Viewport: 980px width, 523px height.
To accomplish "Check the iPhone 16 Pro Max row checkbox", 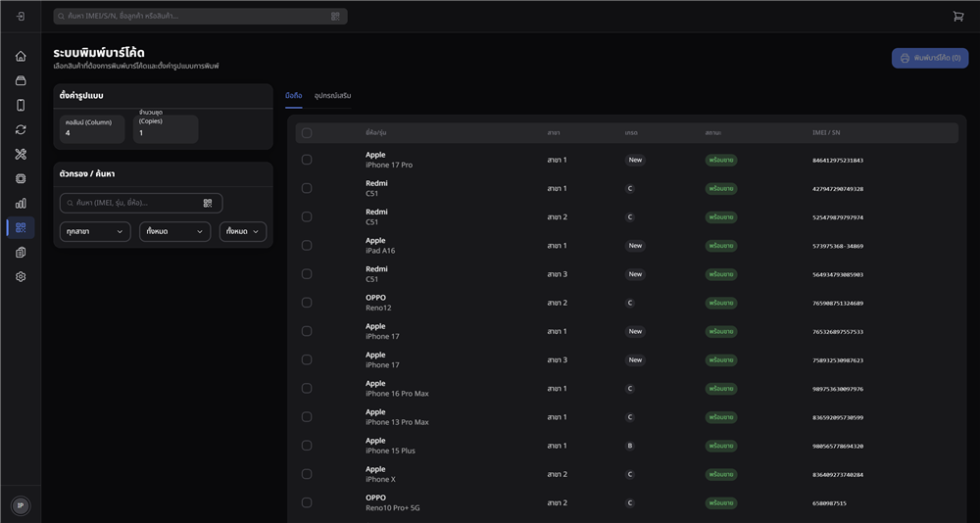I will point(306,388).
